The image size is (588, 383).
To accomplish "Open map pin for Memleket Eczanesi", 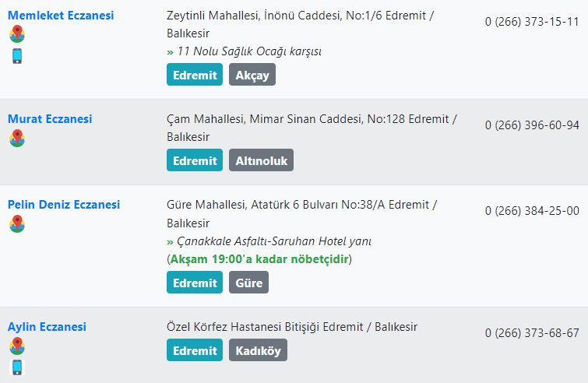I will pos(17,34).
